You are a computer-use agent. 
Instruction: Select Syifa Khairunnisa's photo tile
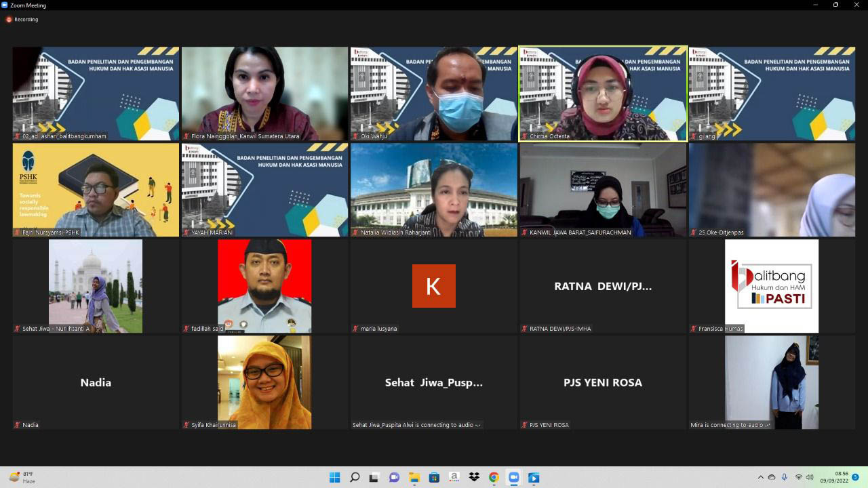coord(264,382)
